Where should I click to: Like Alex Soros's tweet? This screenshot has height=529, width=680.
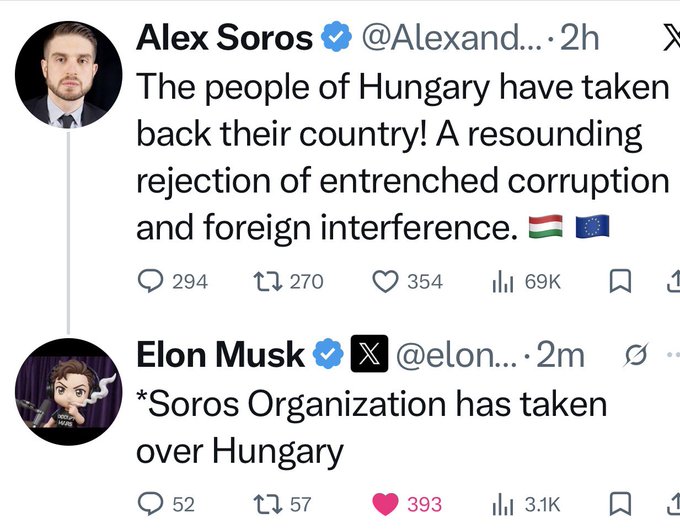click(x=385, y=281)
